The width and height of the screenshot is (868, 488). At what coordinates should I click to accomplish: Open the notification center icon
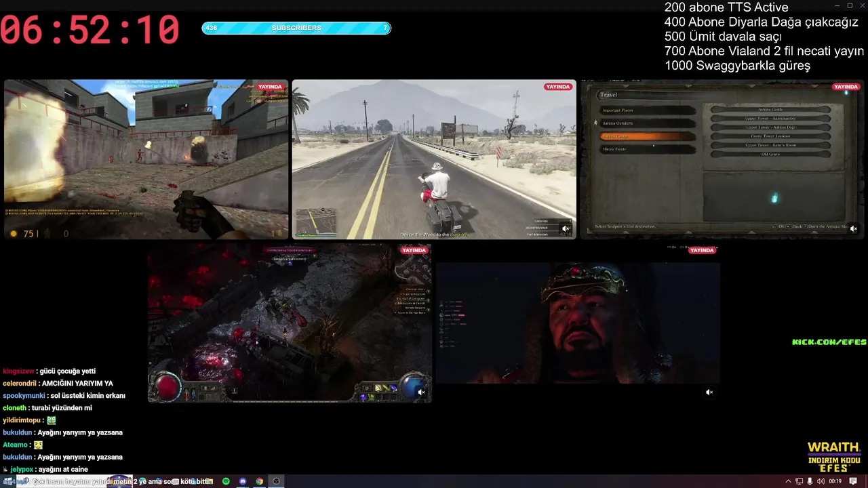(x=853, y=481)
